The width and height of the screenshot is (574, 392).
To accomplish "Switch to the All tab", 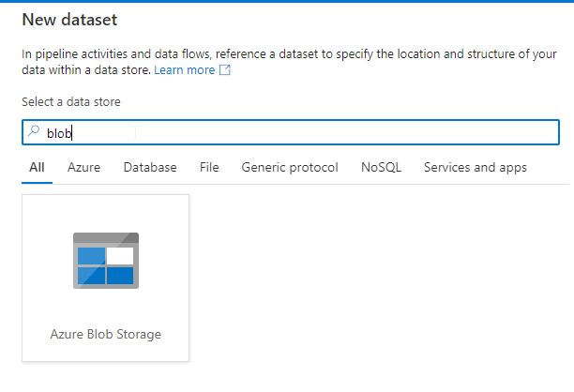I will [38, 168].
